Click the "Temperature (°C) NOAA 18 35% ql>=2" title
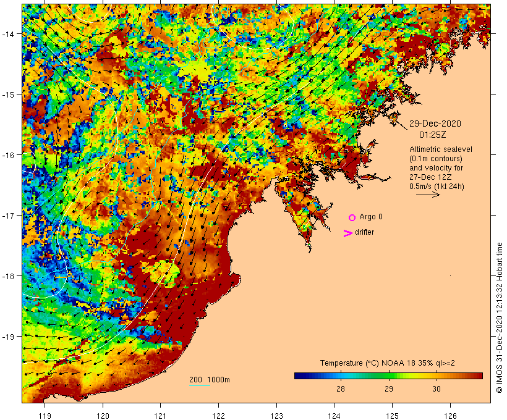The height and width of the screenshot is (420, 507). pos(388,363)
